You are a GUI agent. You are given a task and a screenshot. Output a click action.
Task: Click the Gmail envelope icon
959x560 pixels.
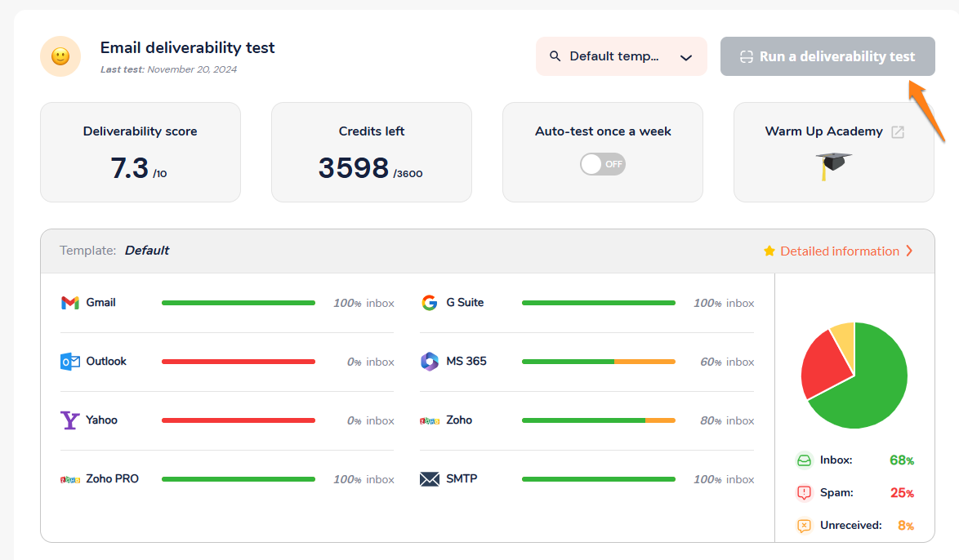69,303
